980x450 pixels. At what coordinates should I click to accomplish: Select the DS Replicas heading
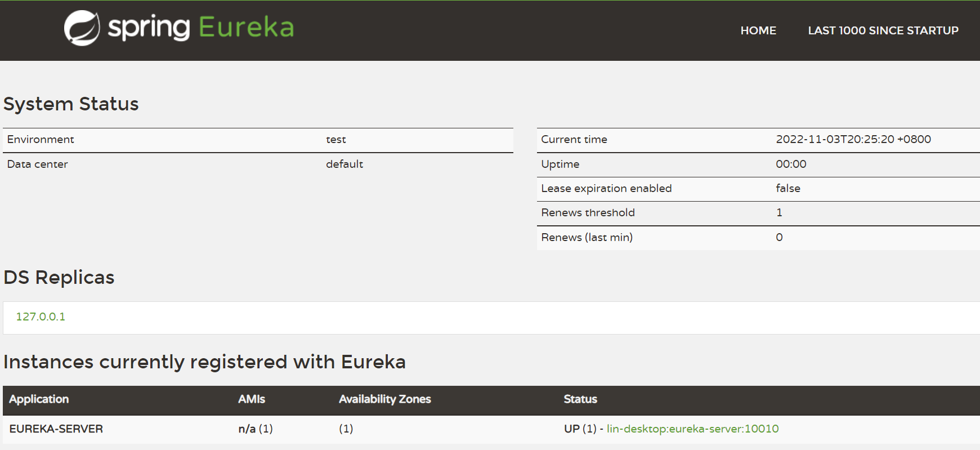[x=59, y=278]
